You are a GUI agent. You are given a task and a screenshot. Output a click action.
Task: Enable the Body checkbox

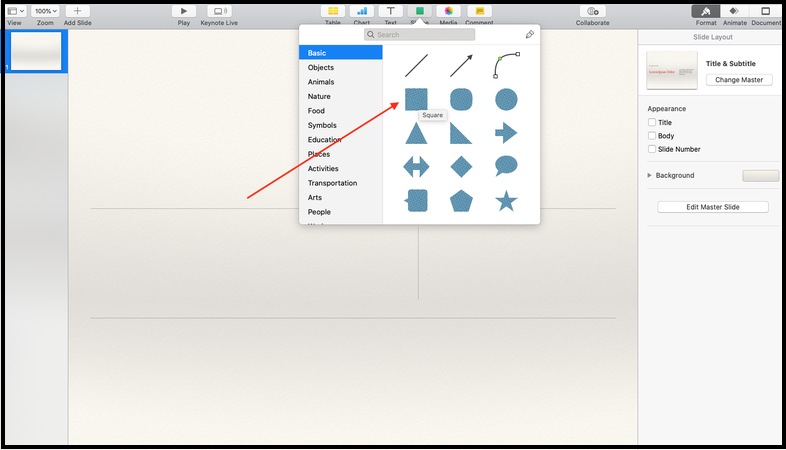pos(652,135)
